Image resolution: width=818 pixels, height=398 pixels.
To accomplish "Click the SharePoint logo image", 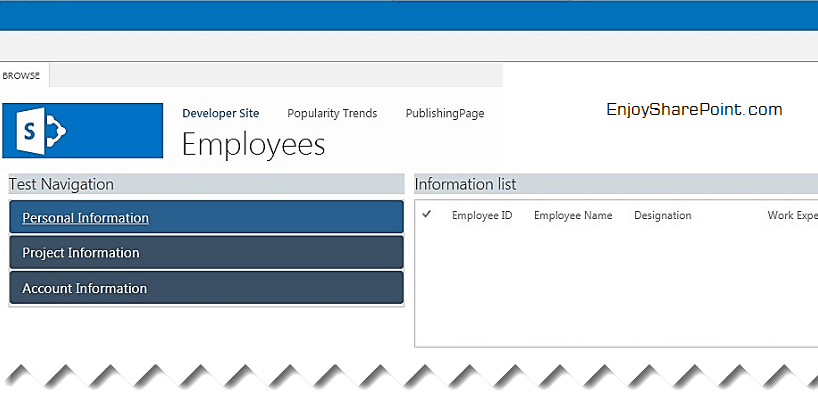I will coord(82,130).
